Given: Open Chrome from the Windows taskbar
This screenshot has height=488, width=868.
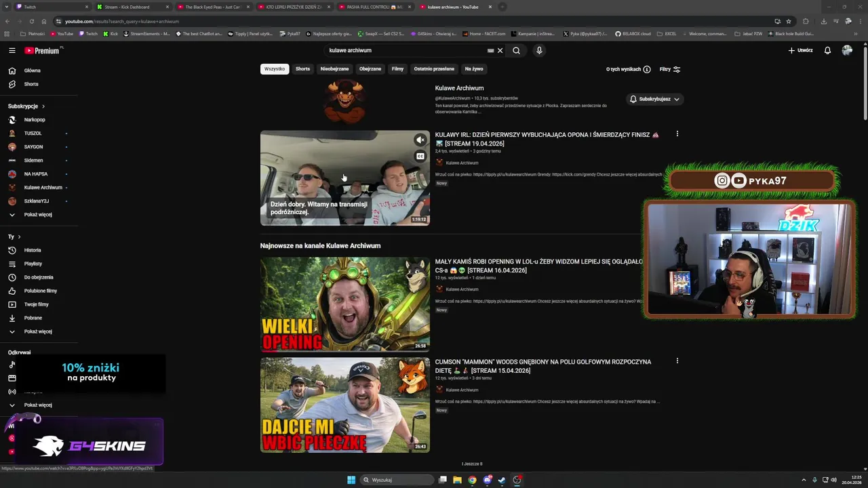Looking at the screenshot, I should click(472, 480).
